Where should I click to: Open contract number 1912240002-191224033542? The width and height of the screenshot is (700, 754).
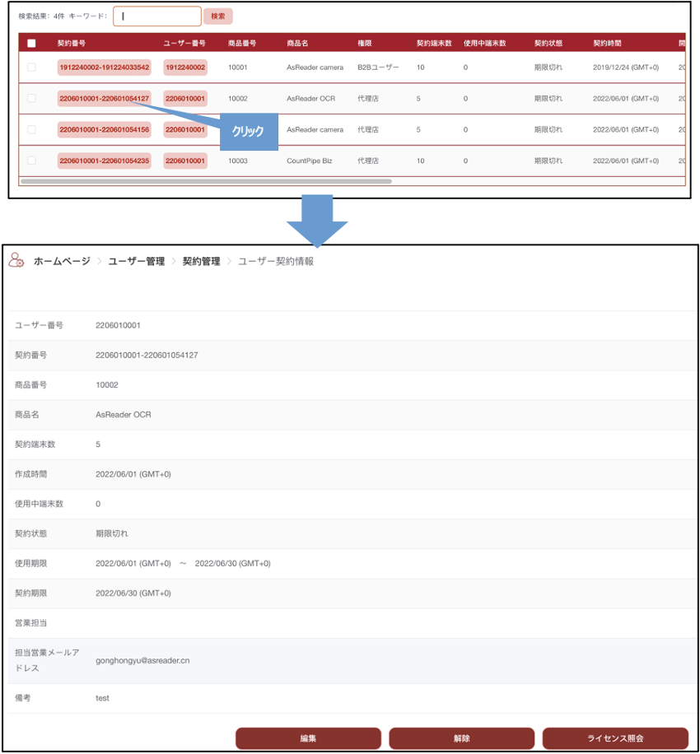click(x=104, y=67)
